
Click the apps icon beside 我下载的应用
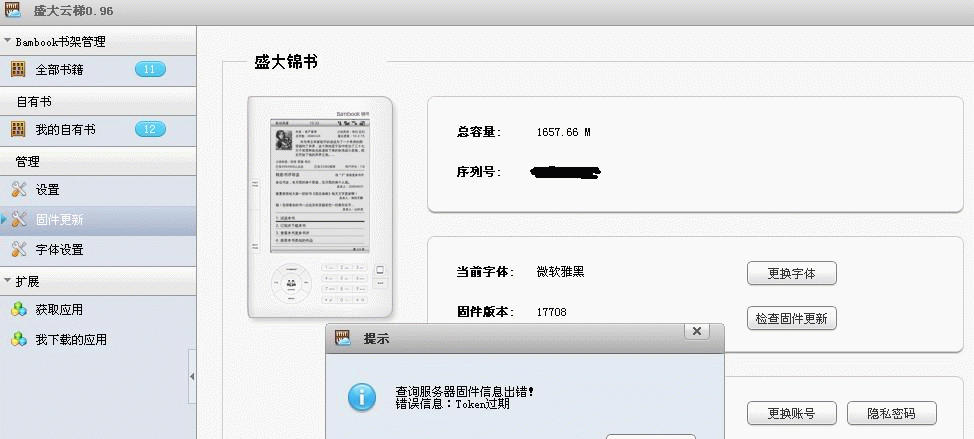[19, 339]
